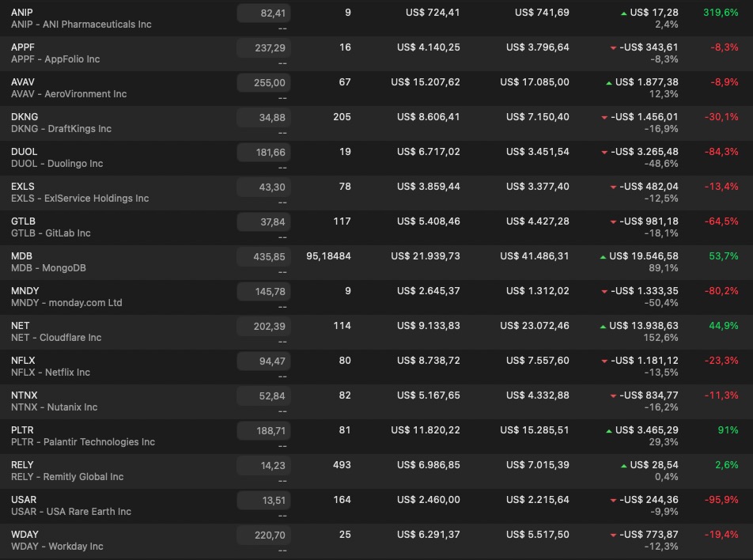Click the red down arrow in DUOL row
The height and width of the screenshot is (560, 753).
pos(605,153)
